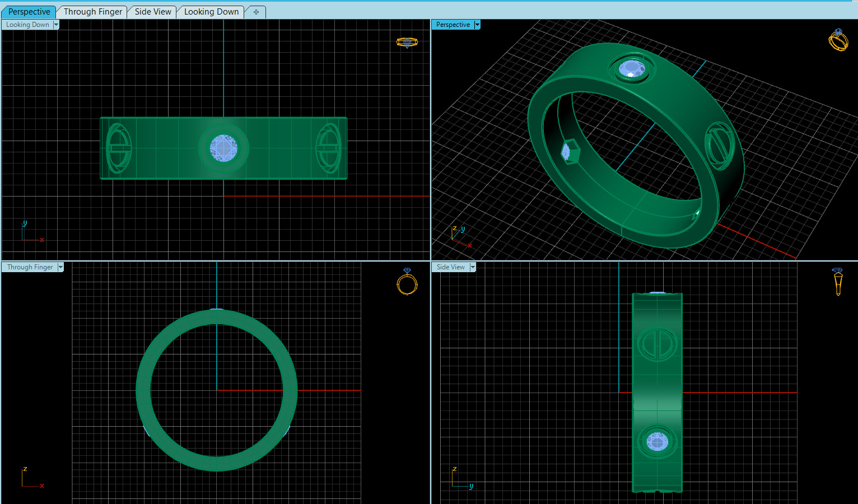The height and width of the screenshot is (504, 858).
Task: Expand the Side View viewport dropdown arrow
Action: click(x=473, y=267)
